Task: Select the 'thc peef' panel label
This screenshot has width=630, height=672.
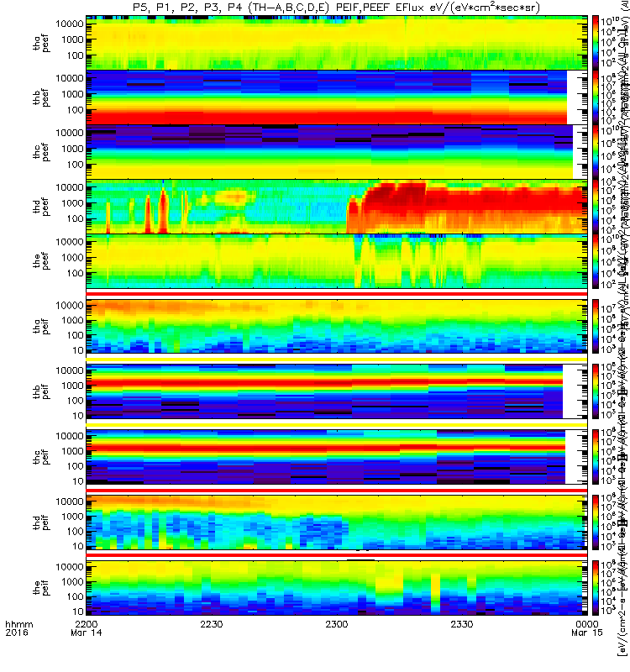Action: [41, 152]
